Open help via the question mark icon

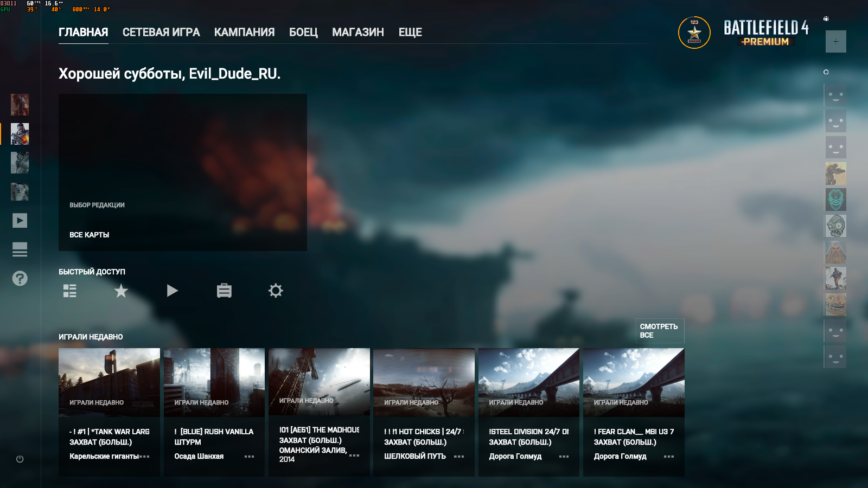(20, 279)
